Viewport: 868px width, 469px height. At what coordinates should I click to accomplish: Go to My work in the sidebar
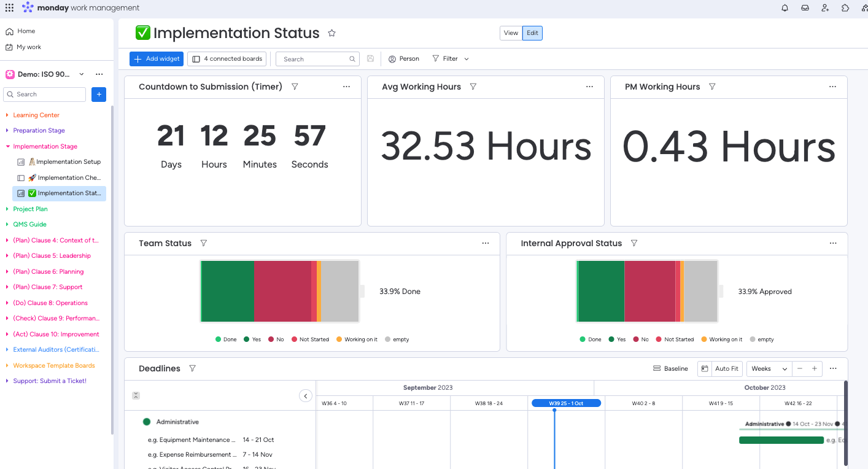[29, 47]
